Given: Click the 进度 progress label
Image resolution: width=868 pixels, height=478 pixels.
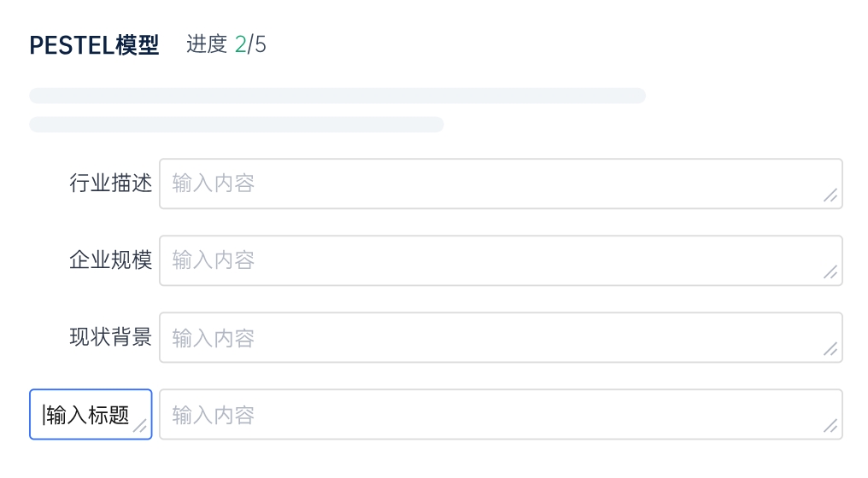Looking at the screenshot, I should pos(207,44).
